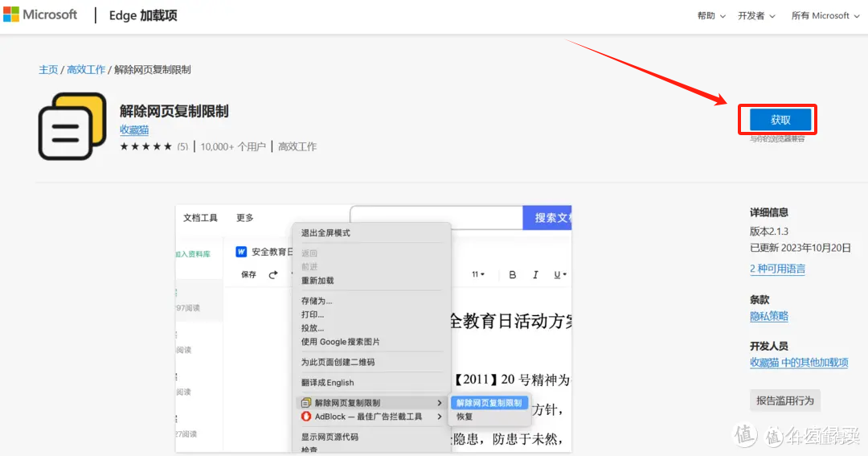Choose 显示网页源代码 in context menu

tap(330, 438)
